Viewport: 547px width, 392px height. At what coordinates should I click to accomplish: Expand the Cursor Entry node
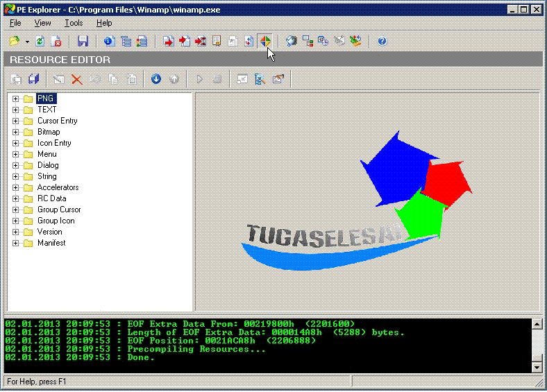click(x=15, y=121)
